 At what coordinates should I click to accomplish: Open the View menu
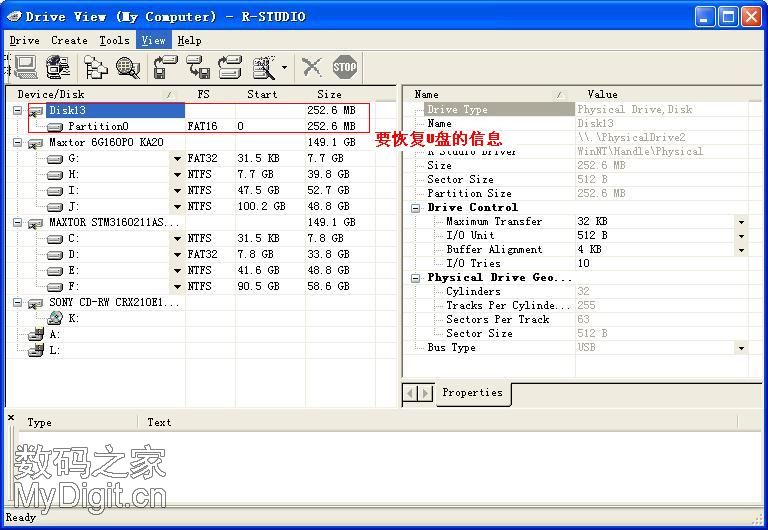coord(154,41)
